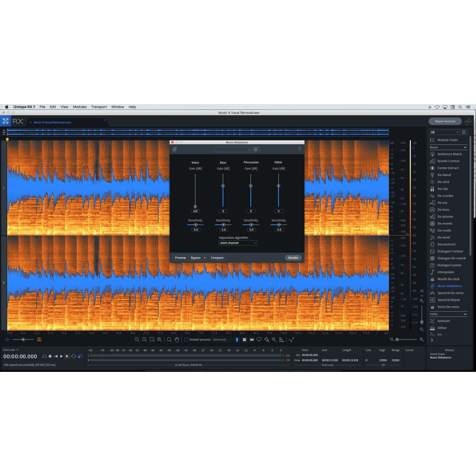Open the Azimuth utility module
476x476 pixels.
pyautogui.click(x=442, y=321)
